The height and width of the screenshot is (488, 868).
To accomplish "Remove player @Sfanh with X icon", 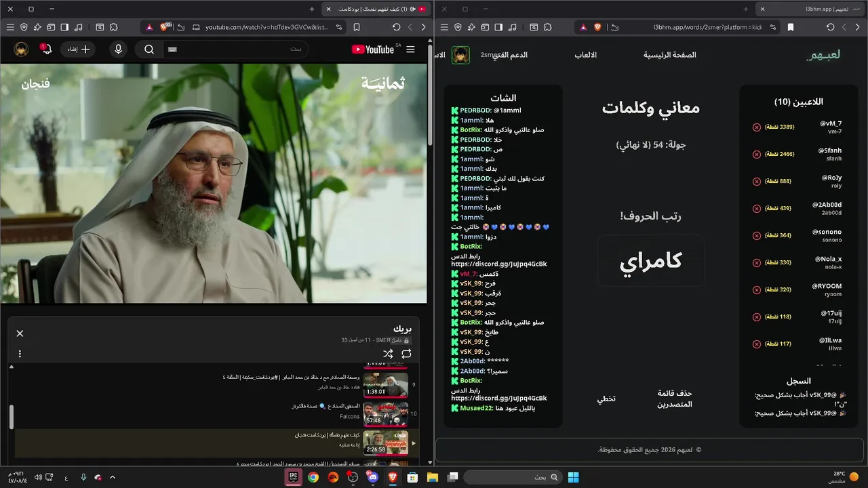I will pyautogui.click(x=757, y=154).
